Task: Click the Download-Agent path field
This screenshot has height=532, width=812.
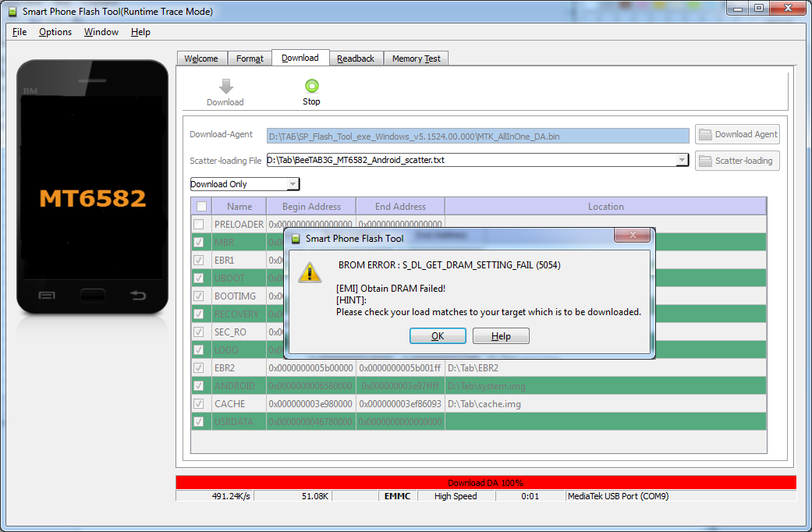Action: point(478,137)
